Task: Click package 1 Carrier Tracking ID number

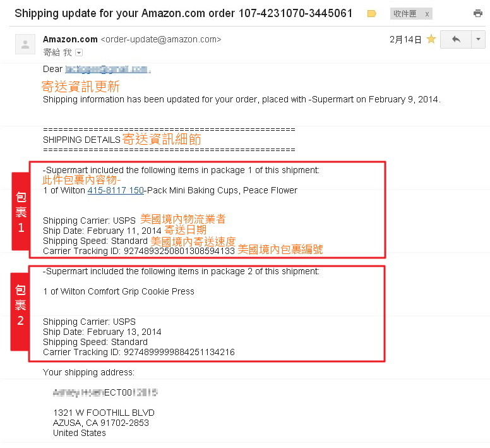Action: click(x=179, y=251)
